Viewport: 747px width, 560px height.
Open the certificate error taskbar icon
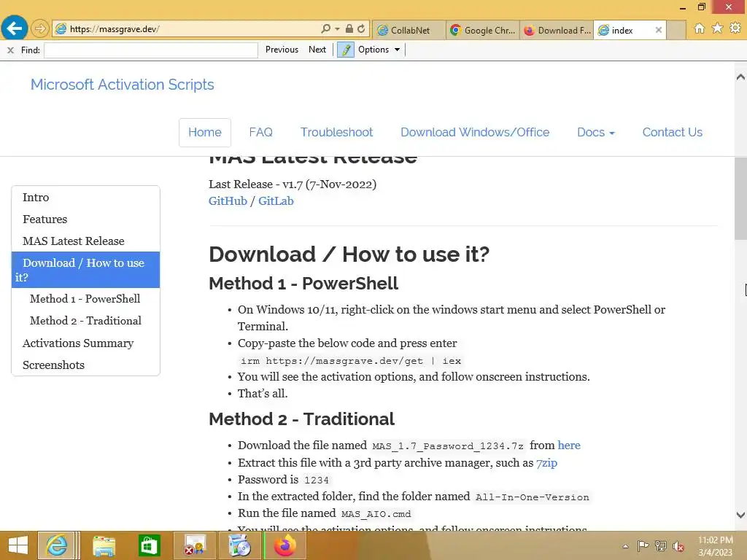point(195,545)
